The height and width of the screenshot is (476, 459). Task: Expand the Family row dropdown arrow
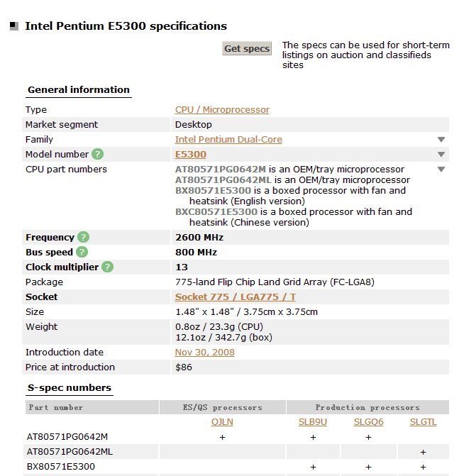(441, 140)
